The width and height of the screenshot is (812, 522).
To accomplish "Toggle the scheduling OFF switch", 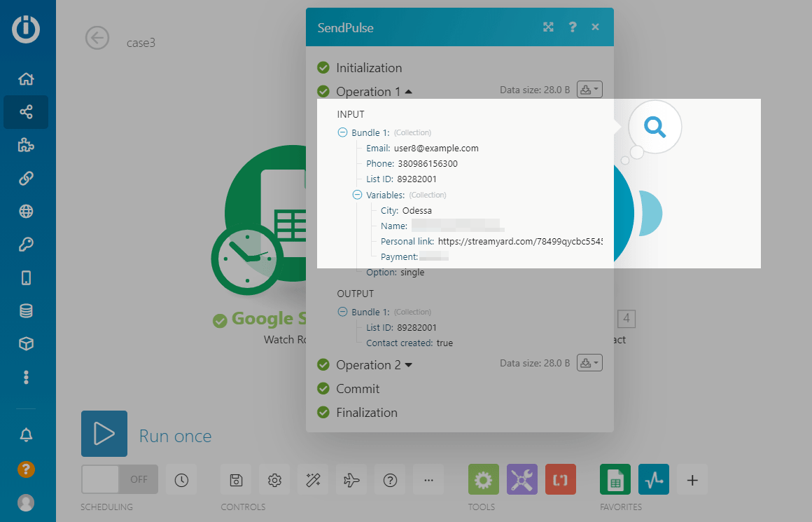I will (119, 479).
